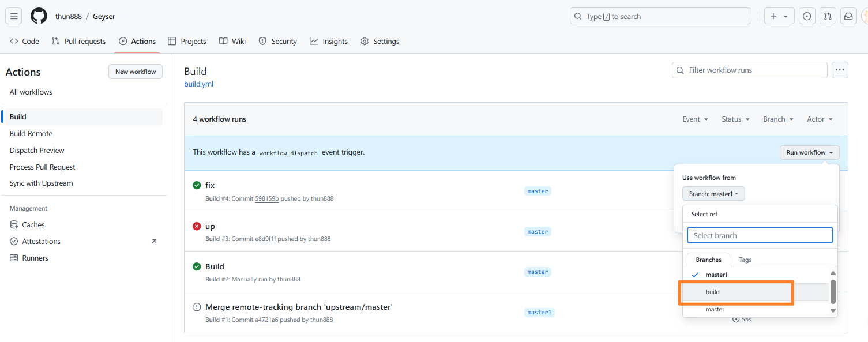Open the Wiki tab

pyautogui.click(x=232, y=41)
